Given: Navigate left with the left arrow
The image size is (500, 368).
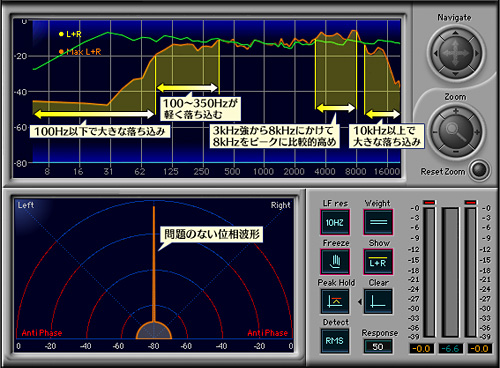Looking at the screenshot, I should [435, 53].
